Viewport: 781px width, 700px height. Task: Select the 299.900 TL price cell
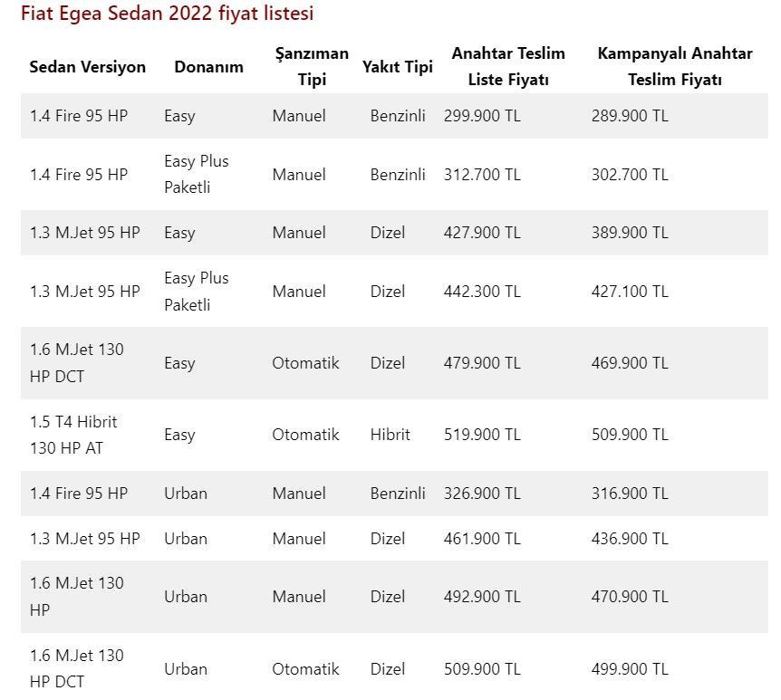click(482, 116)
